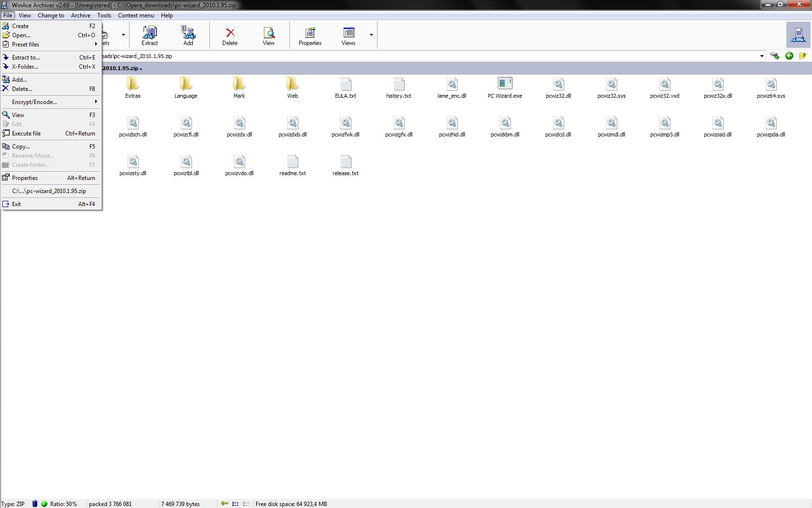
Task: Click 'packed 3 766 081' status text
Action: point(110,504)
